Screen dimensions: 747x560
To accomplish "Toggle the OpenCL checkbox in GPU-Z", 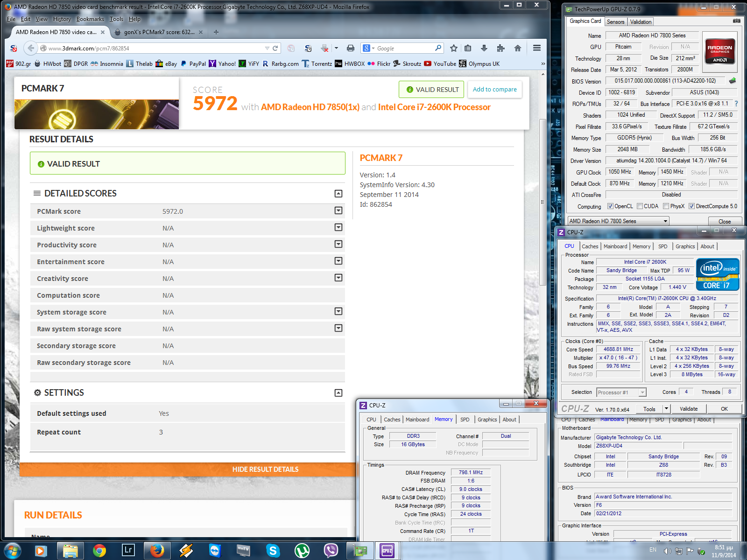I will coord(610,206).
